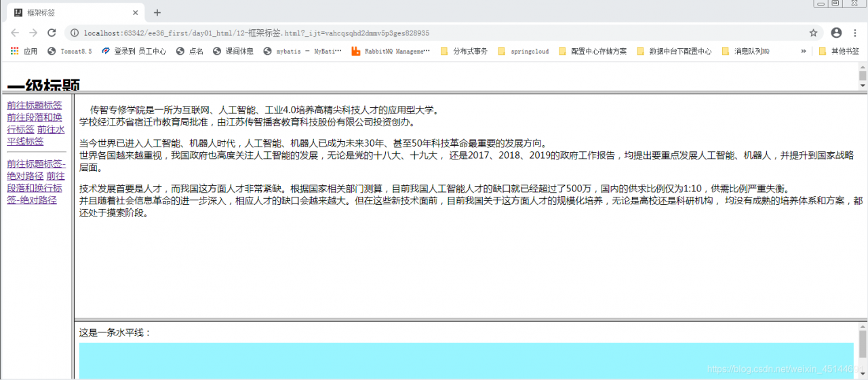Open the 其他书签 folder
Screen dimensions: 868x380
[x=839, y=51]
